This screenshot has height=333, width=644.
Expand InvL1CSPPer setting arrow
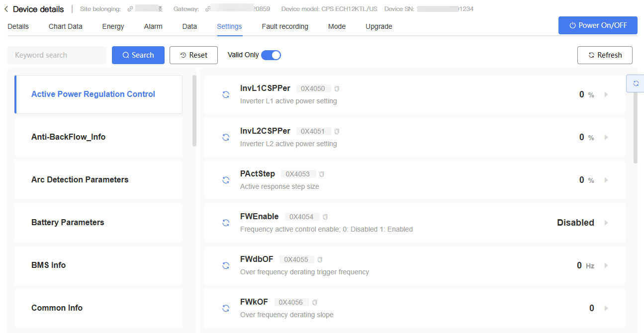[606, 94]
